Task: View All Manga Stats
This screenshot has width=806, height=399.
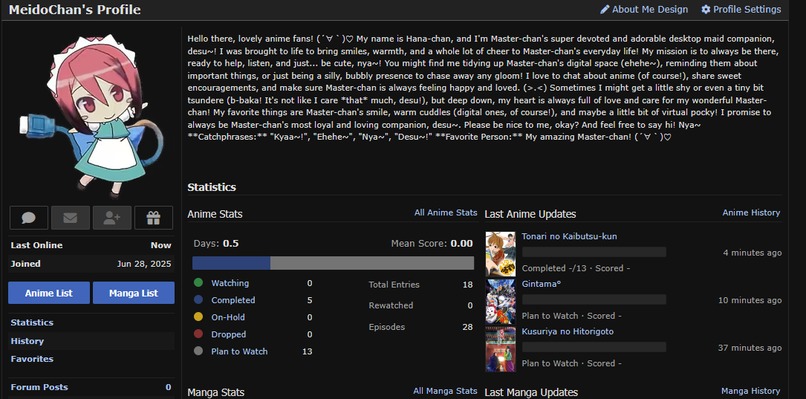Action: coord(445,391)
